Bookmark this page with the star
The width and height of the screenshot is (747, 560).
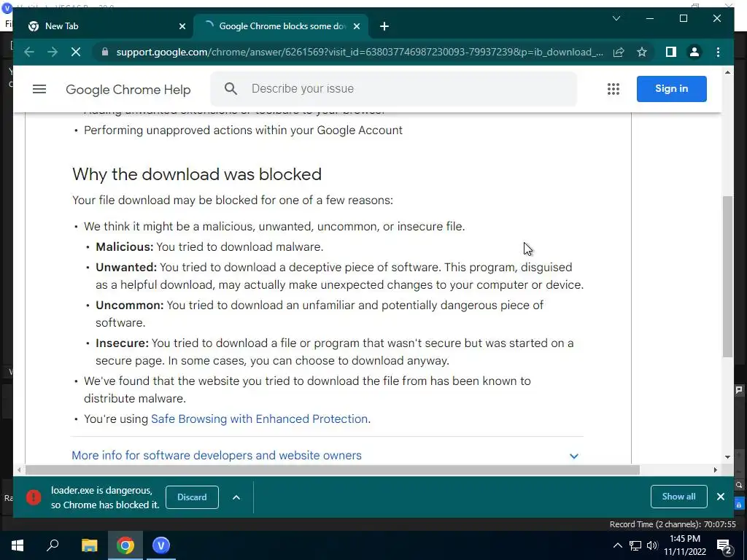tap(642, 52)
